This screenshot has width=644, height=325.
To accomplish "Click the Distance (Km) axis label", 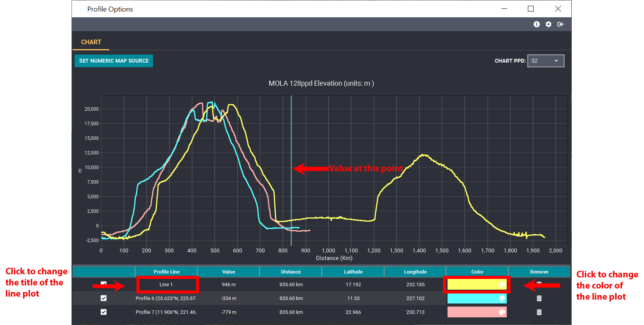I will (334, 258).
